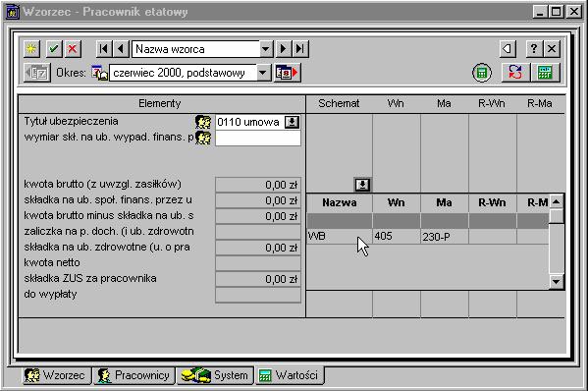588x391 pixels.
Task: Click the list view icon beside Okres
Action: pyautogui.click(x=37, y=73)
